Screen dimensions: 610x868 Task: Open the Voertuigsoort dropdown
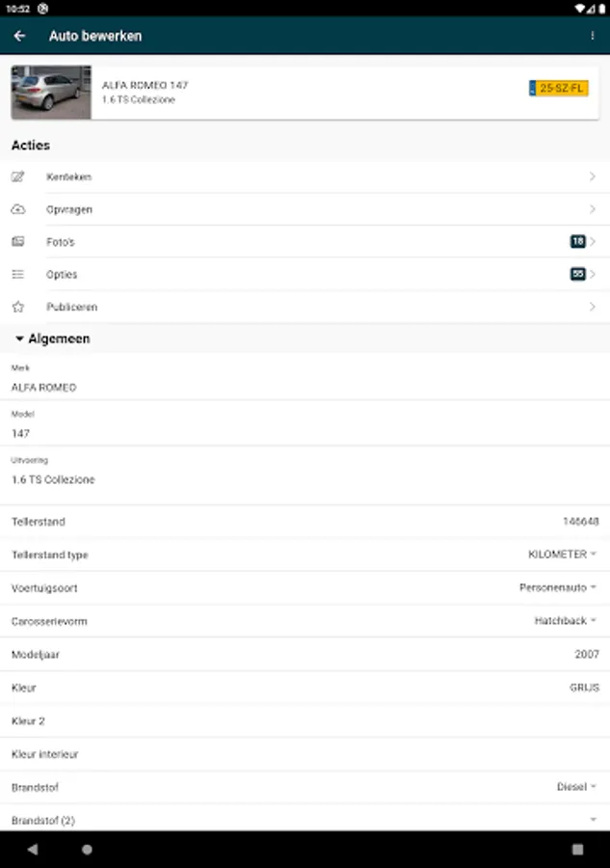tap(558, 587)
